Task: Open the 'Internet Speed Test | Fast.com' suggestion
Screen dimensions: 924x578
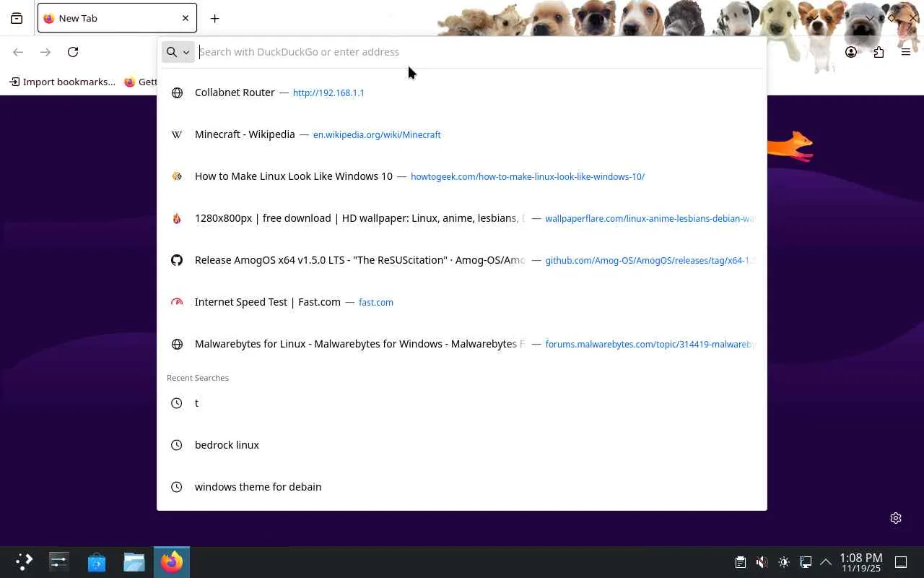Action: (462, 302)
